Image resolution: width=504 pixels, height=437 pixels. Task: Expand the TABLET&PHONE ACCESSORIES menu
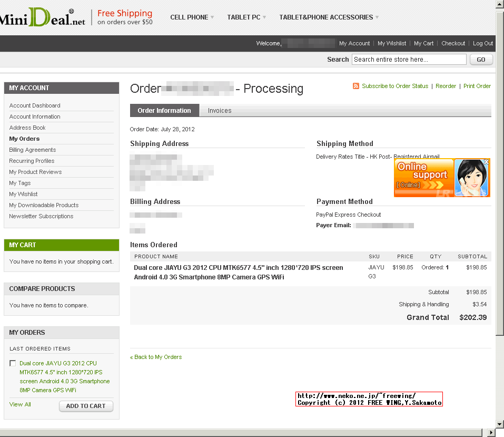coord(325,17)
